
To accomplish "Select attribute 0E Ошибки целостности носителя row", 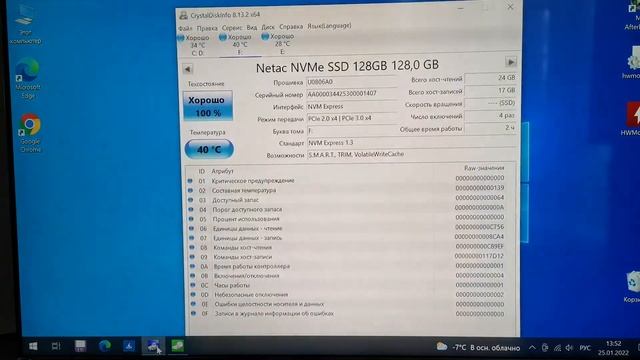I will (x=347, y=304).
